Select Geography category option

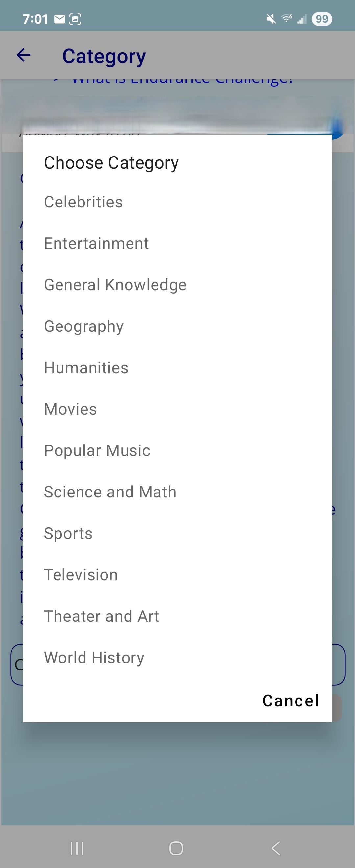pos(177,326)
